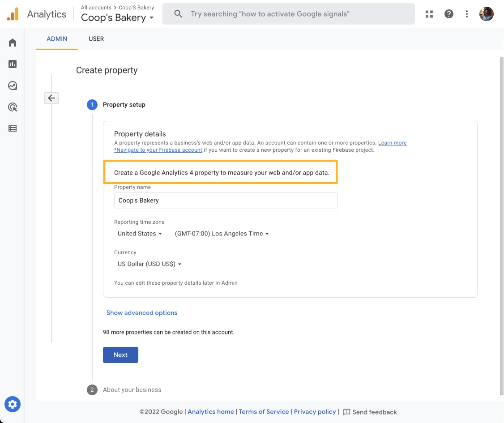504x423 pixels.
Task: Open the Advertising section in the sidebar
Action: 12,107
